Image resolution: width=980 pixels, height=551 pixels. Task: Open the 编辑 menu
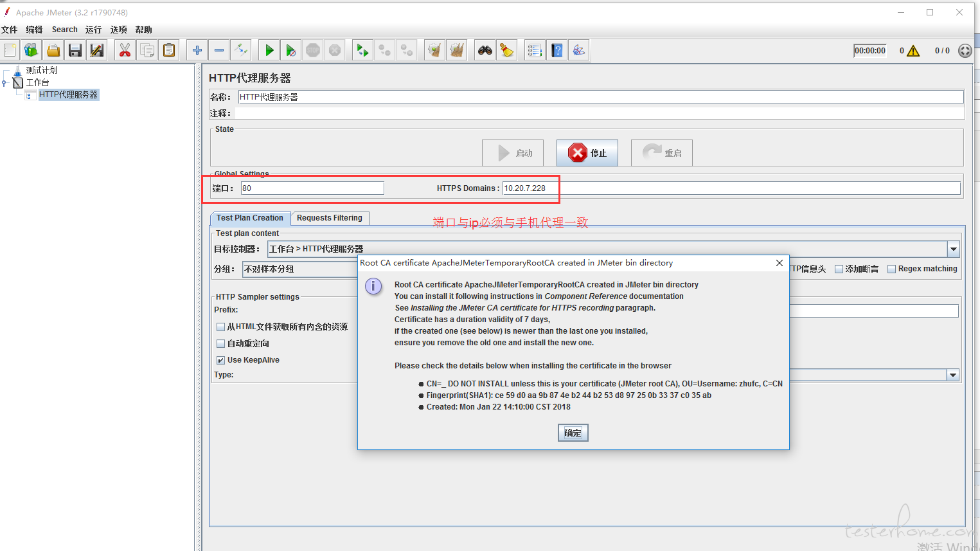point(34,30)
